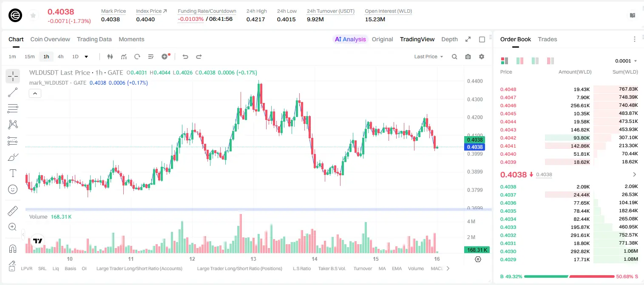Undo the last chart action
This screenshot has width=644, height=285.
pyautogui.click(x=185, y=57)
